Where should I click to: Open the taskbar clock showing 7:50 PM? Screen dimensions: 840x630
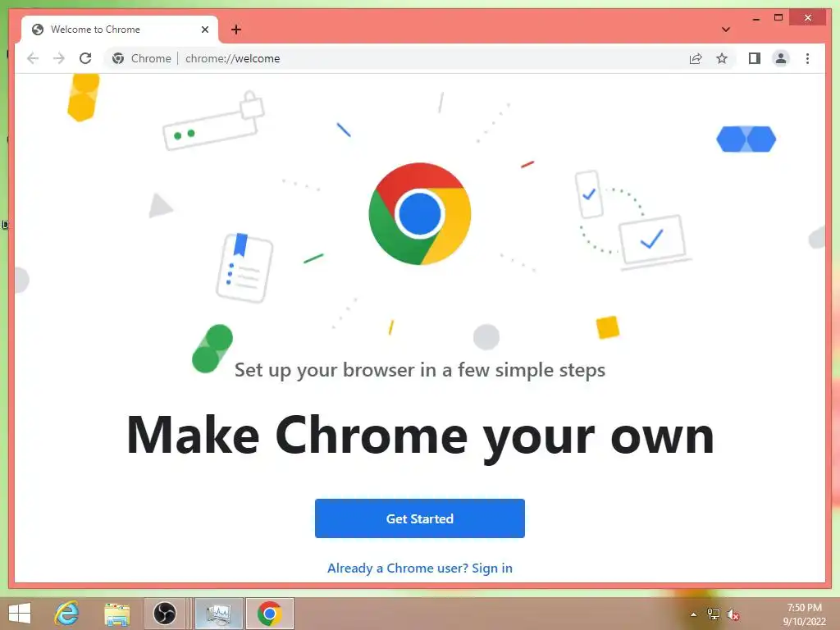pyautogui.click(x=804, y=614)
